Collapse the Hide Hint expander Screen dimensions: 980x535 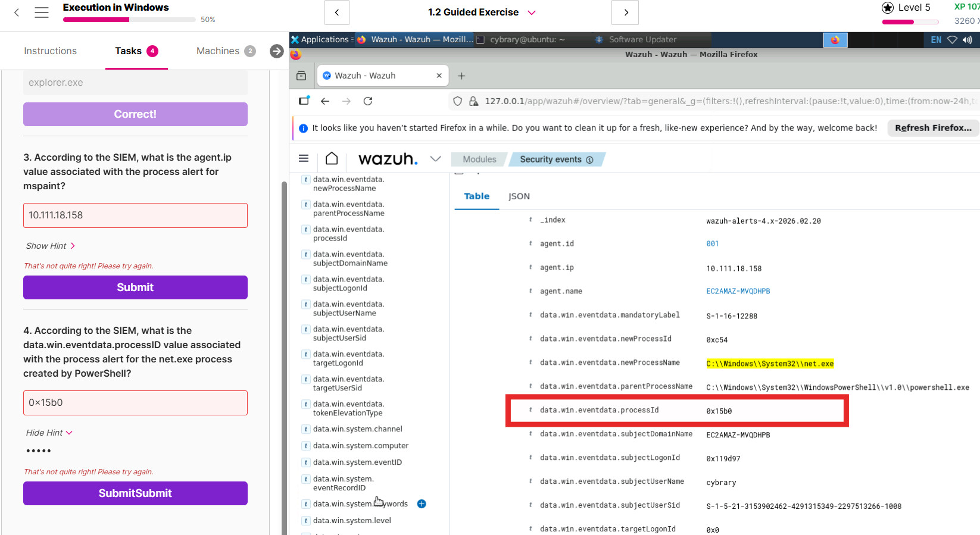tap(49, 433)
